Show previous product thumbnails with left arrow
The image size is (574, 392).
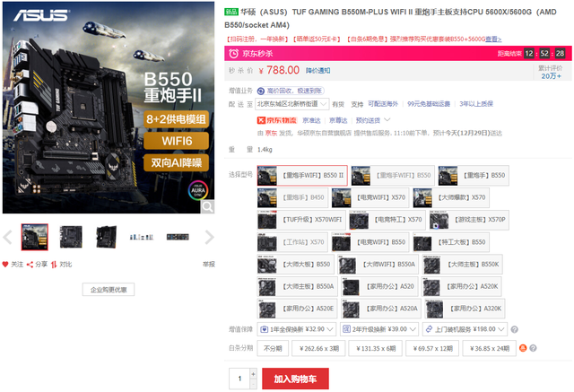pyautogui.click(x=7, y=237)
